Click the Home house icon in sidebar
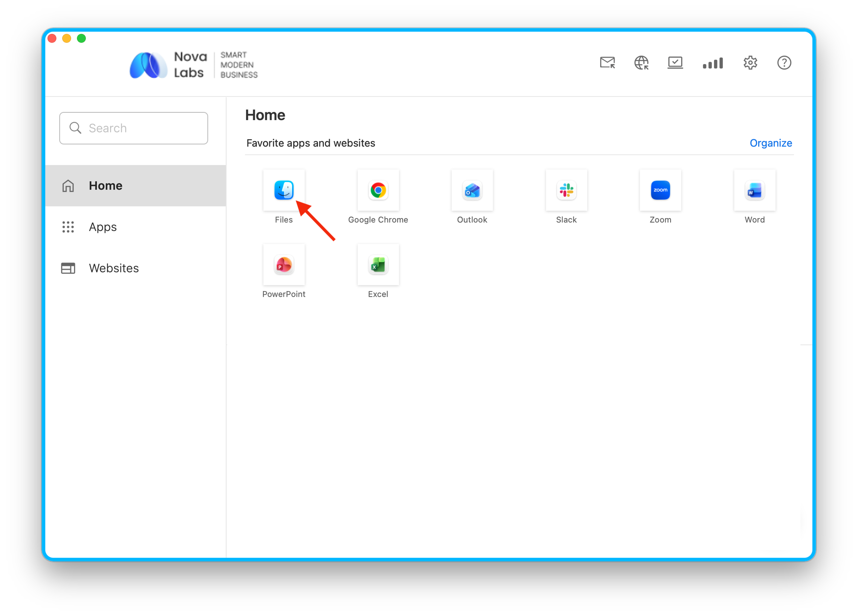 click(68, 186)
